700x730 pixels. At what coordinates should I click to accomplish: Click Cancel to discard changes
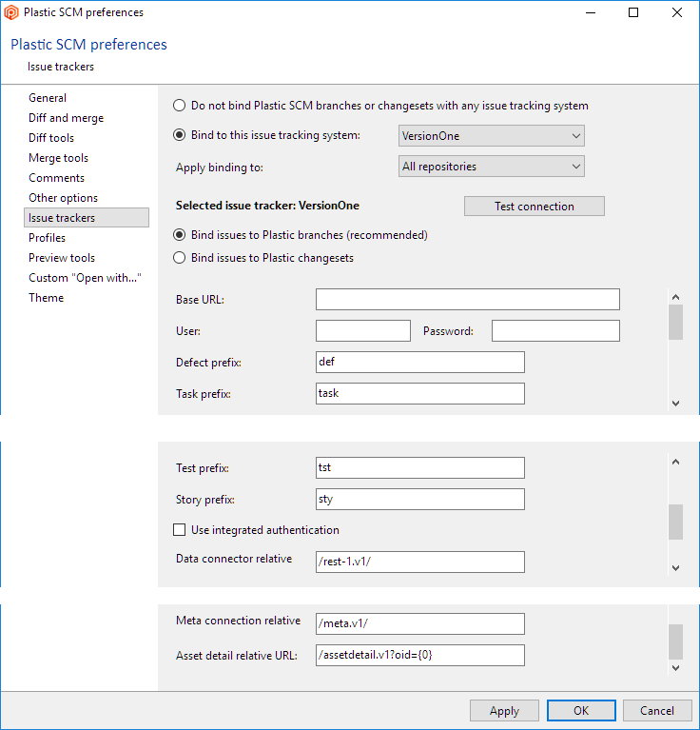click(x=657, y=710)
